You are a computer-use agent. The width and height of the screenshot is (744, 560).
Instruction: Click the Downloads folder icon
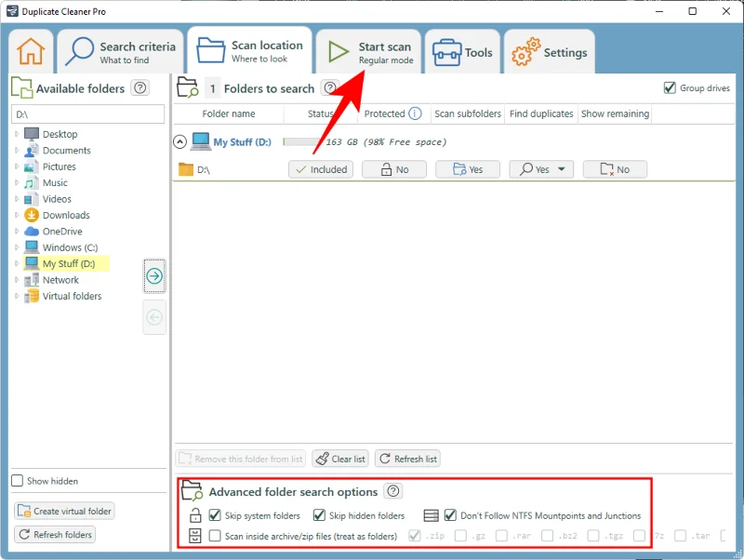pos(32,215)
